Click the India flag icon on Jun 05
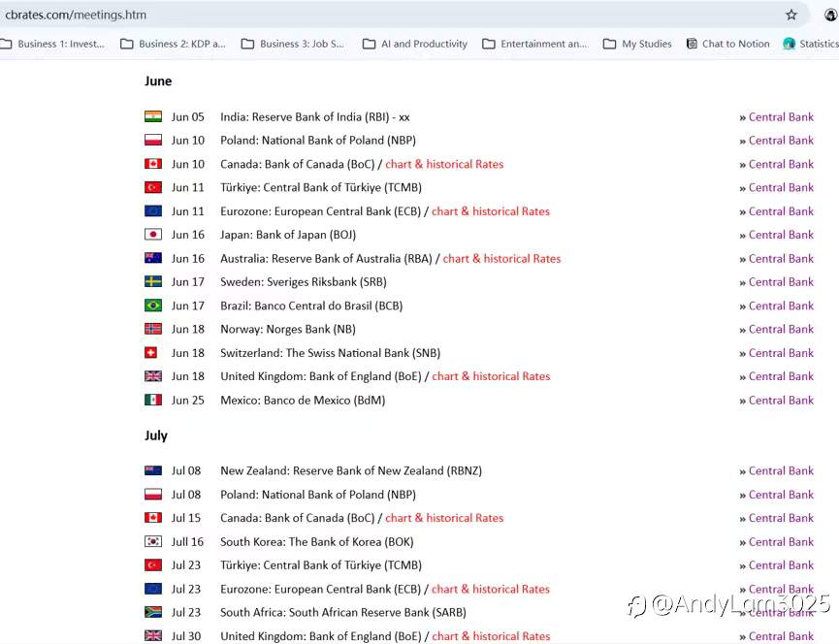This screenshot has width=839, height=644. (x=153, y=116)
